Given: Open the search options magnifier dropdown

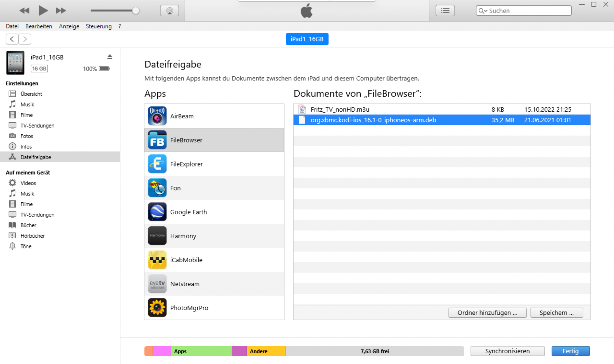Looking at the screenshot, I should (483, 11).
